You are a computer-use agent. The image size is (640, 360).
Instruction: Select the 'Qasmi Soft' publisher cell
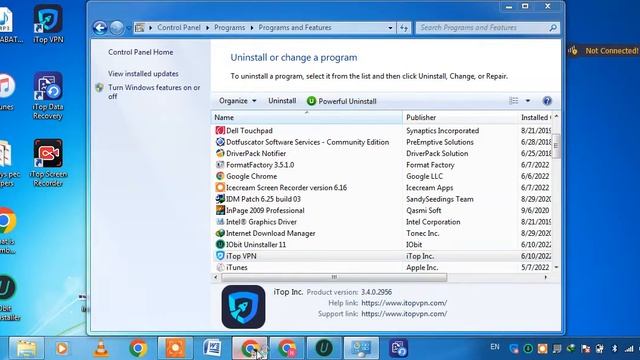coord(423,210)
